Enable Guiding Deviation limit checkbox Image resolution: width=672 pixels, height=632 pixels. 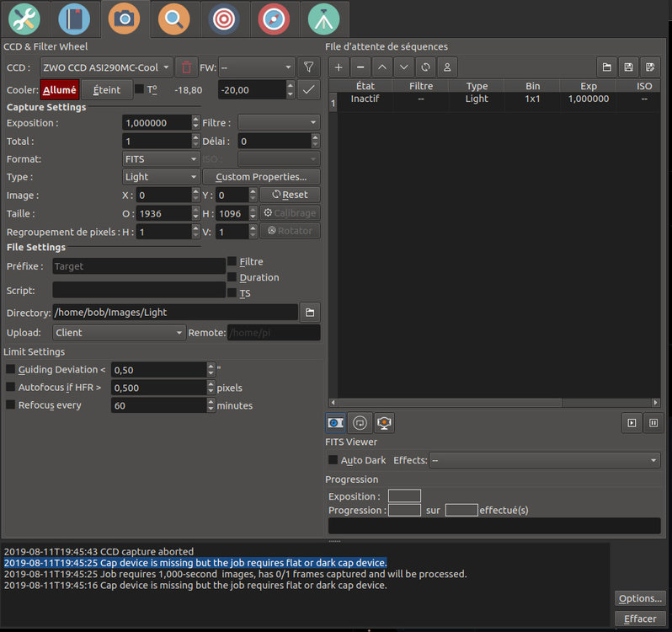[x=11, y=369]
